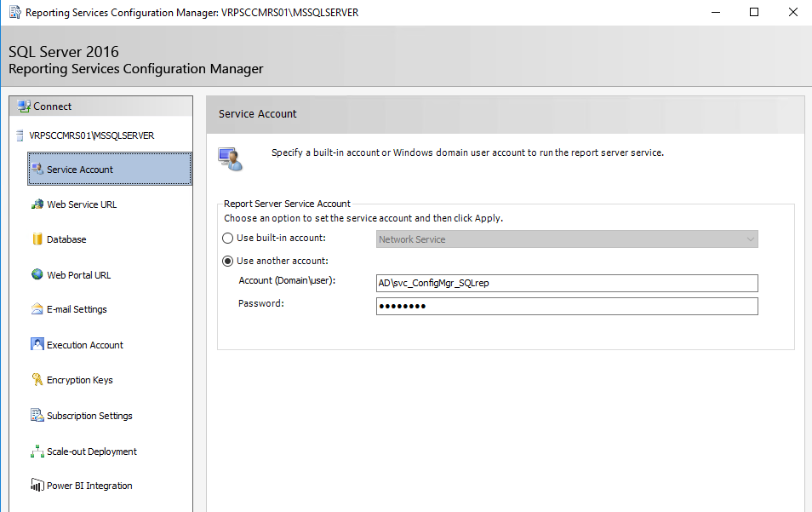Click the 'Choose an option to set' instruction text
Viewport: 812px width, 512px height.
click(x=363, y=218)
